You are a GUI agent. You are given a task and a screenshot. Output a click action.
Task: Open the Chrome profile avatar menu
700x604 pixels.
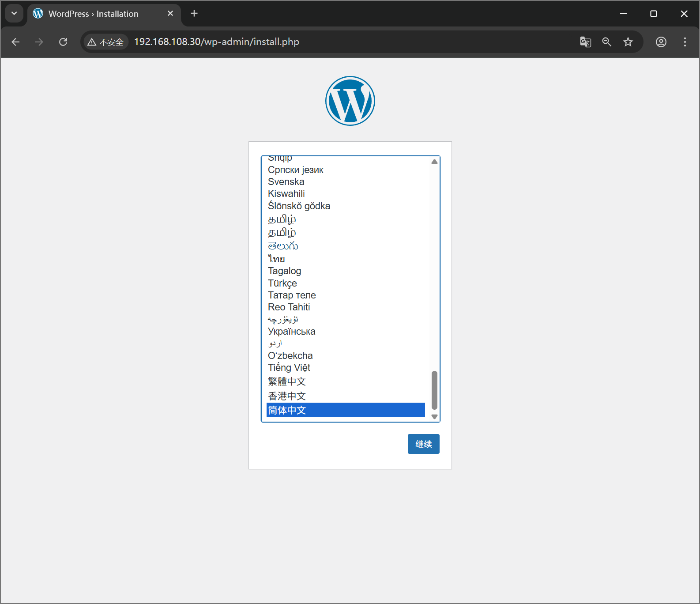click(x=661, y=42)
